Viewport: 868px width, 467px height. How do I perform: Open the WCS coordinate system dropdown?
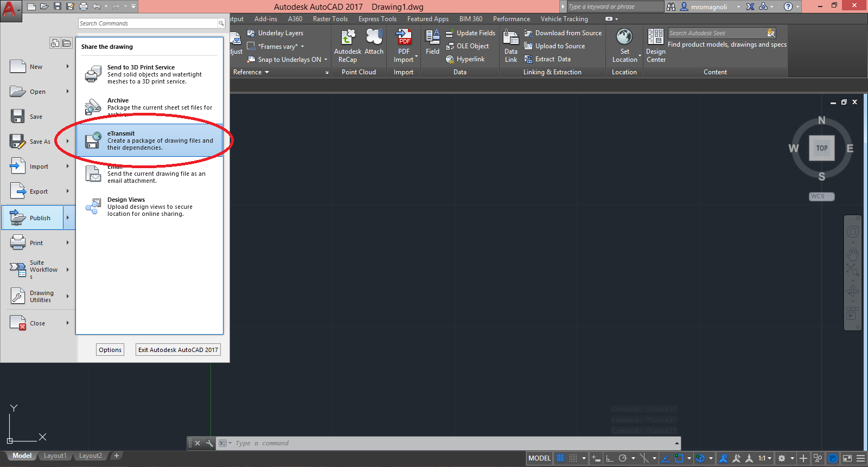(x=822, y=196)
